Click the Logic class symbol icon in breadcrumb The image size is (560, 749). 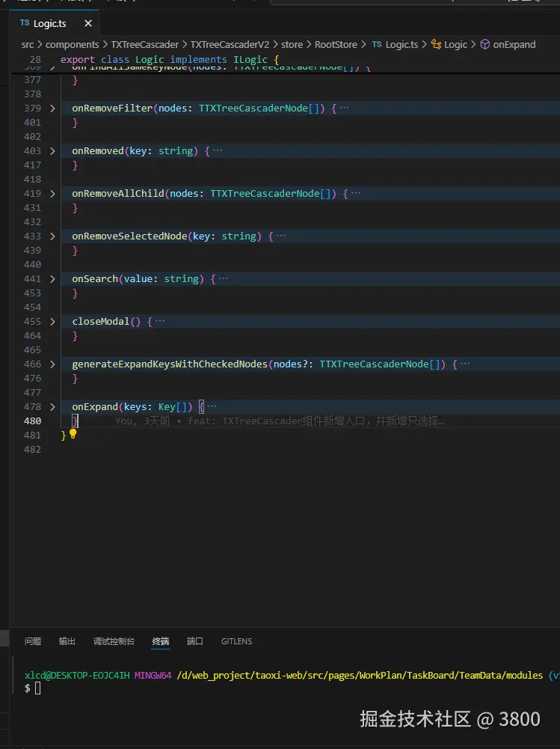(x=436, y=44)
